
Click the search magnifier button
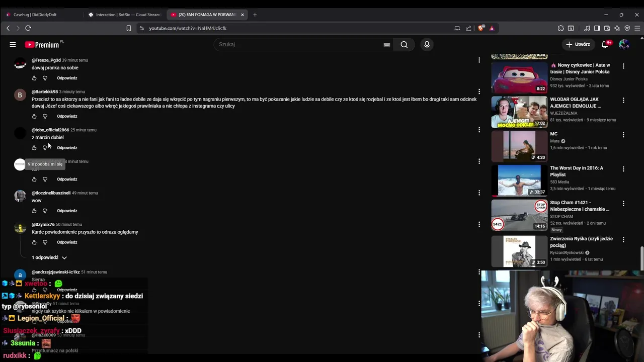[x=404, y=45]
